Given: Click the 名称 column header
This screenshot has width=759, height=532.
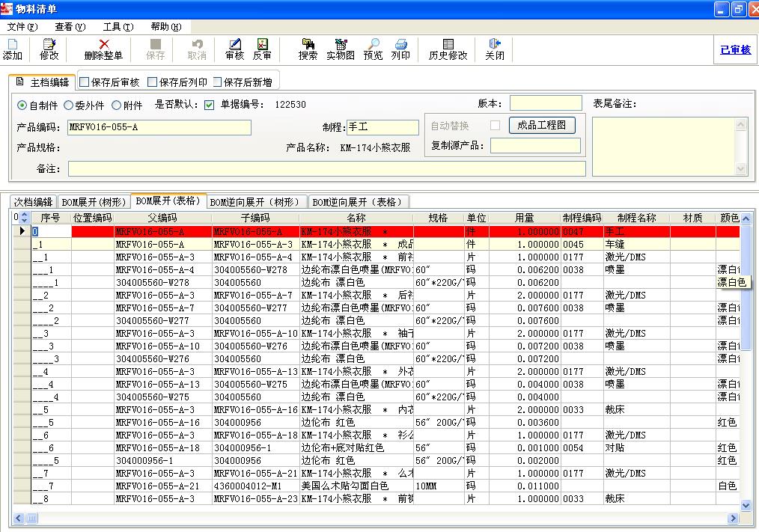Looking at the screenshot, I should click(x=356, y=218).
